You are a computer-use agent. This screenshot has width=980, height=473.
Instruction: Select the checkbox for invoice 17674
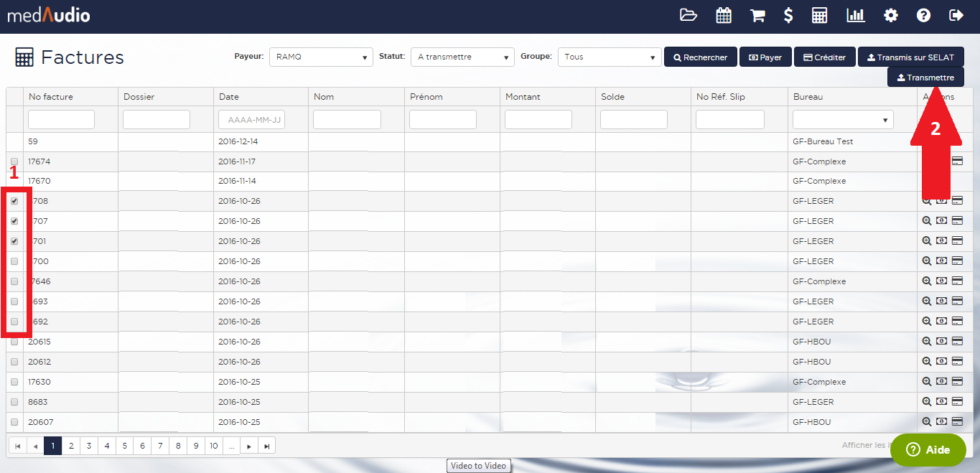coord(14,161)
